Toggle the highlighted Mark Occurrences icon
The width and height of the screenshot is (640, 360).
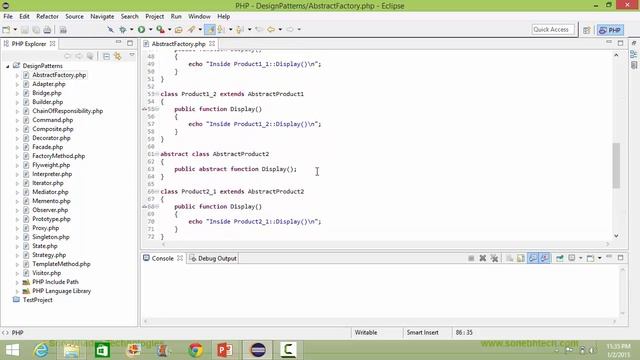[210, 29]
